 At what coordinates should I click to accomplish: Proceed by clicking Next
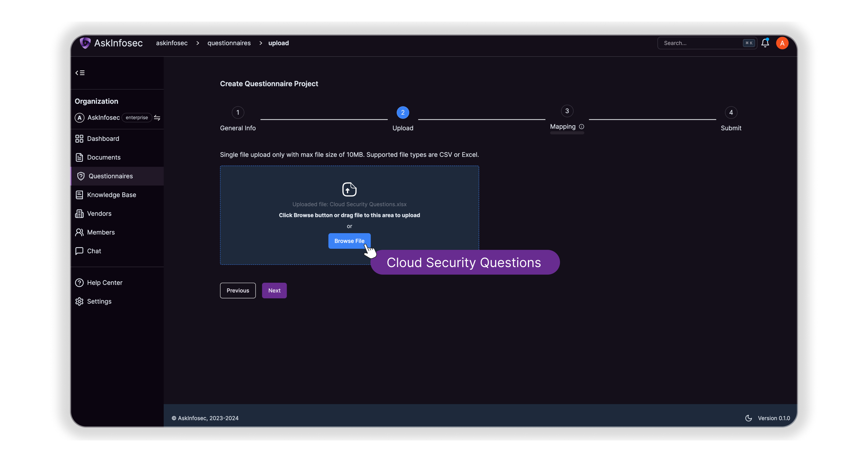tap(274, 290)
